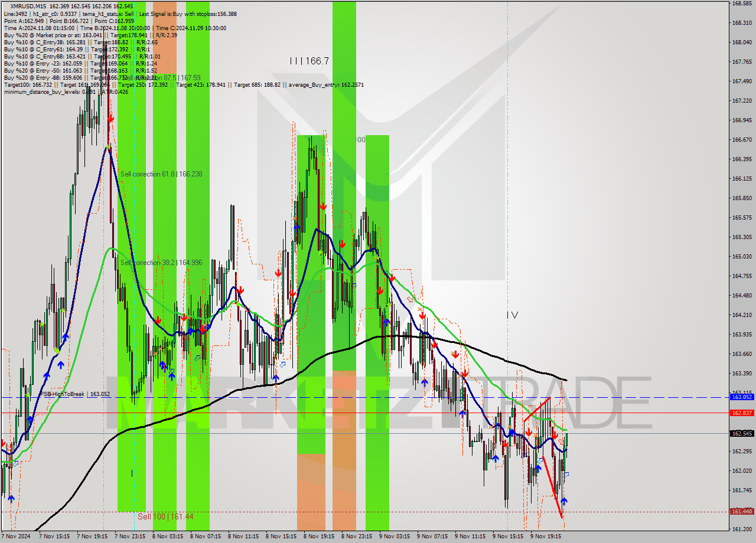
Task: Click the 'Buy %20 @ Market price' info line
Action: 90,35
